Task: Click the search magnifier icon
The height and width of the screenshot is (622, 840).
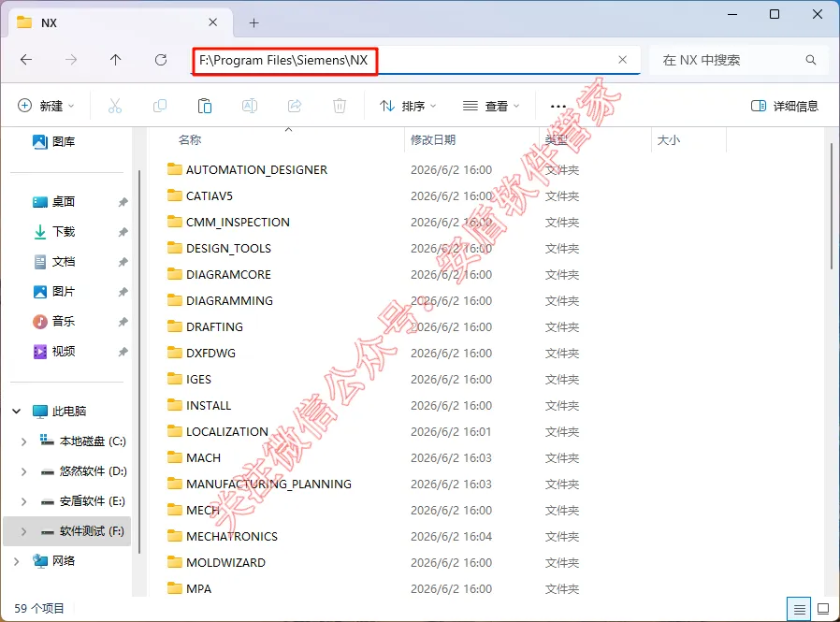Action: coord(811,60)
